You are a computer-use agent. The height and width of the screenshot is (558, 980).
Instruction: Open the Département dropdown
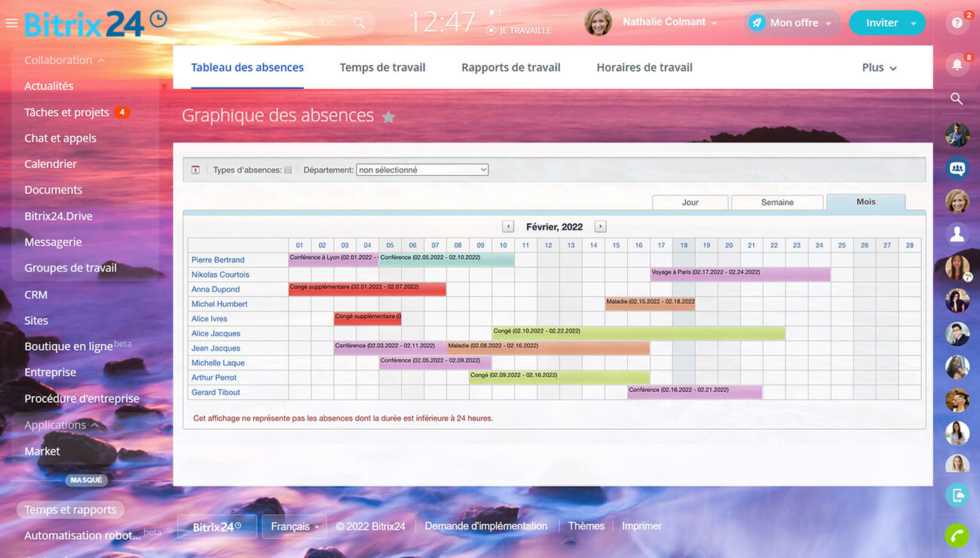click(422, 170)
